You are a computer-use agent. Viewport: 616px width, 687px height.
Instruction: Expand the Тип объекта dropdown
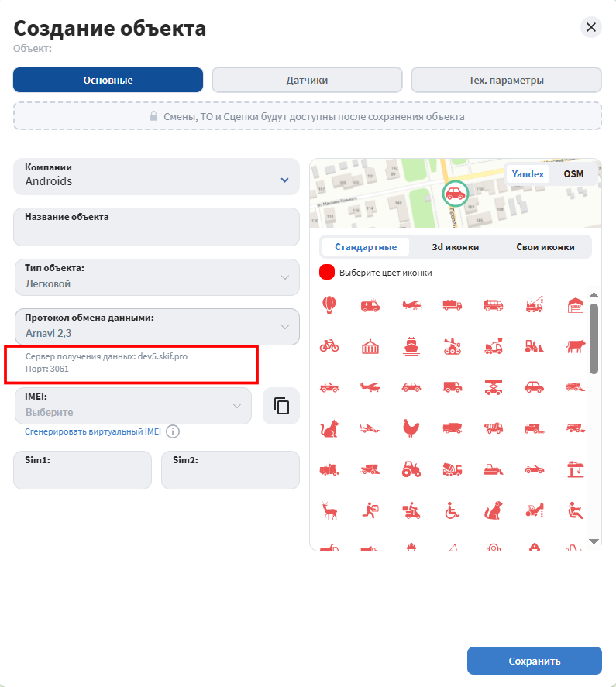(x=157, y=277)
